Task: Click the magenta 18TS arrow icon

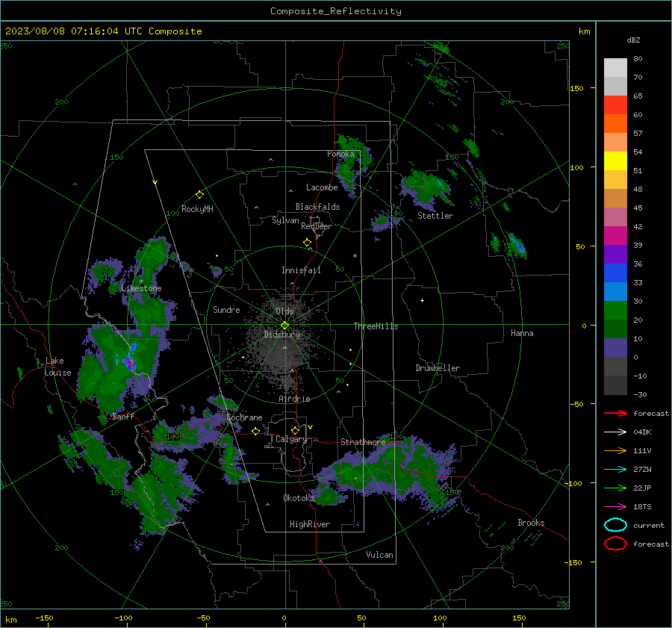Action: click(615, 507)
